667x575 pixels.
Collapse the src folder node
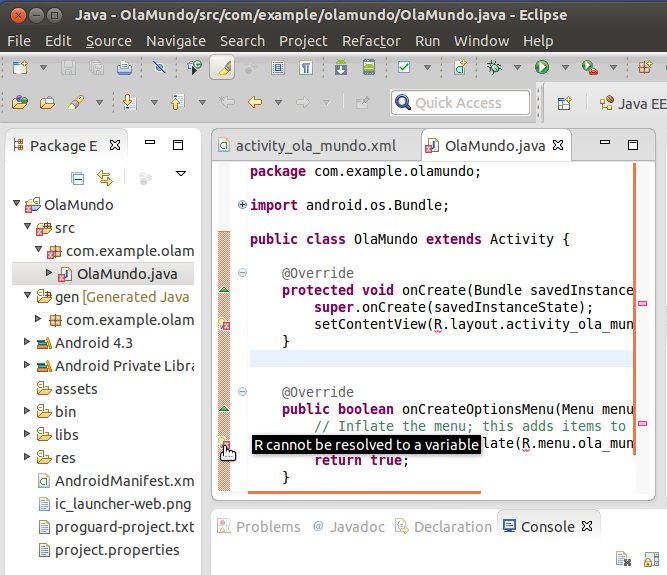[x=28, y=226]
